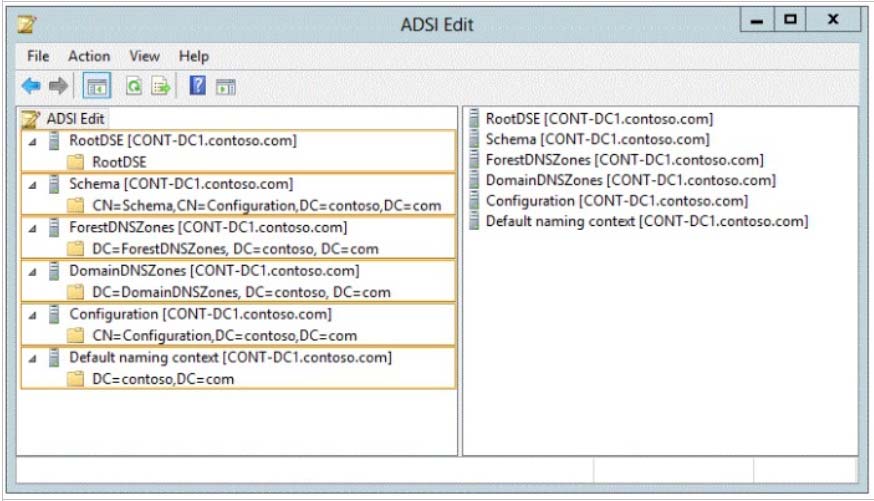
Task: Open the View menu
Action: (x=144, y=56)
